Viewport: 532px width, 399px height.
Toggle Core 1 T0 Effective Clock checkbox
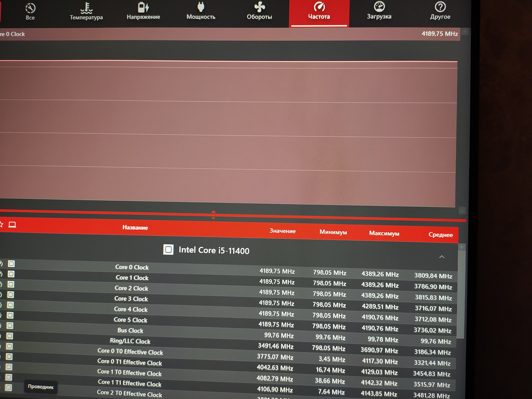click(x=9, y=367)
